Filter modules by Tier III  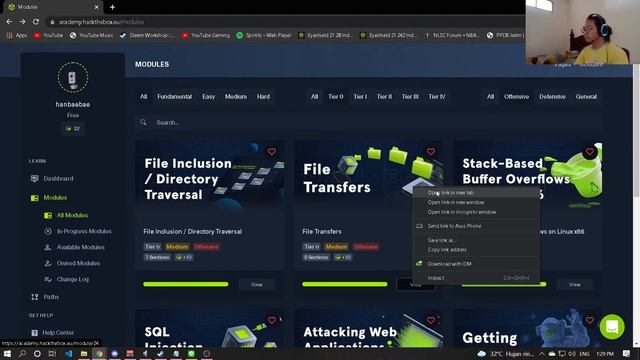pos(410,97)
